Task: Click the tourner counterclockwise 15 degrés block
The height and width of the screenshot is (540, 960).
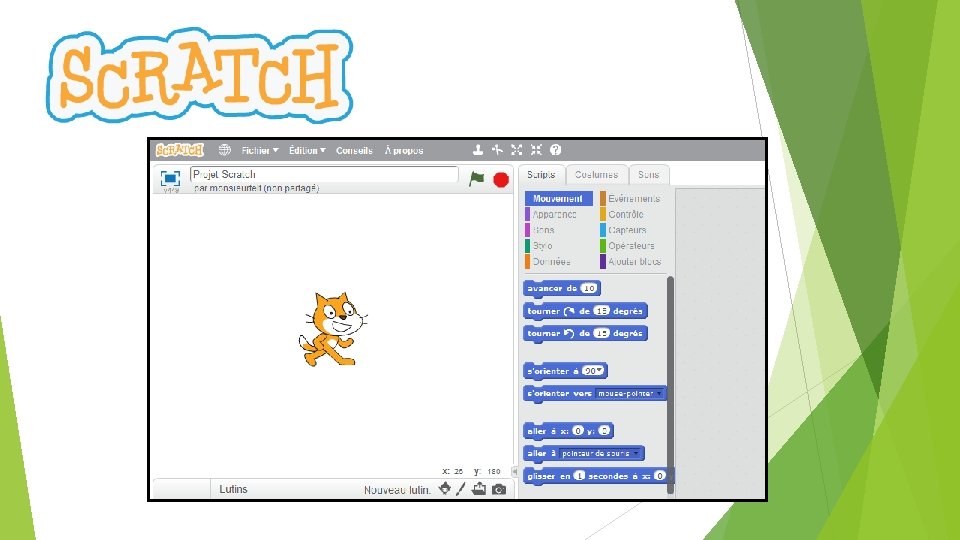Action: tap(585, 333)
